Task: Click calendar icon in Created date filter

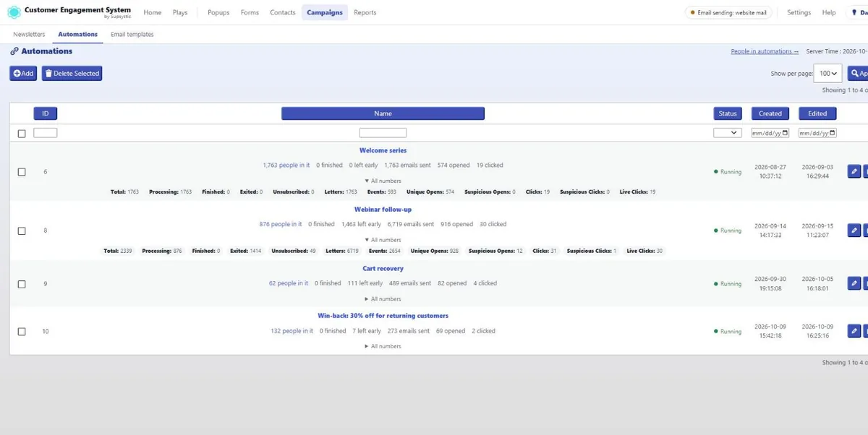Action: 786,133
